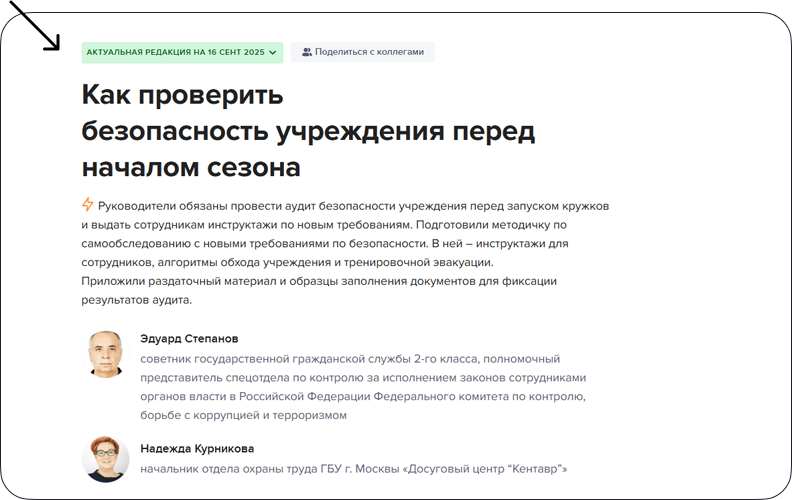
Task: Click the chevron arrow in green edition badge
Action: click(273, 52)
